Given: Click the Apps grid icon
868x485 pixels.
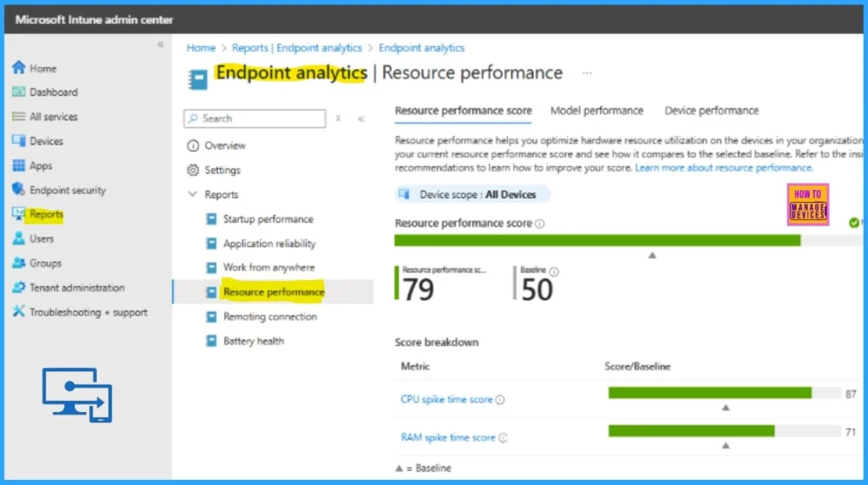Looking at the screenshot, I should pyautogui.click(x=19, y=165).
